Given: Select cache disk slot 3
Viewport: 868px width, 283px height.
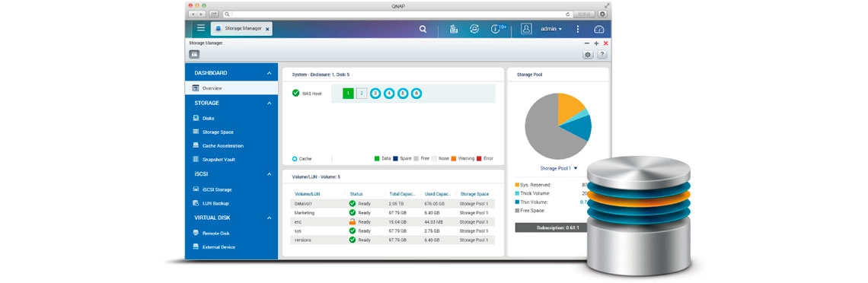Looking at the screenshot, I should click(375, 94).
